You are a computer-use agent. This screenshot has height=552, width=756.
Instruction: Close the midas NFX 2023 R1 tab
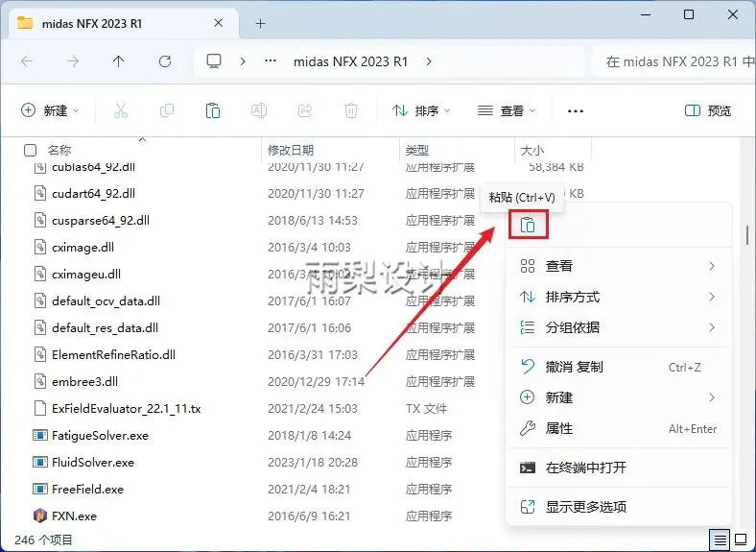219,23
